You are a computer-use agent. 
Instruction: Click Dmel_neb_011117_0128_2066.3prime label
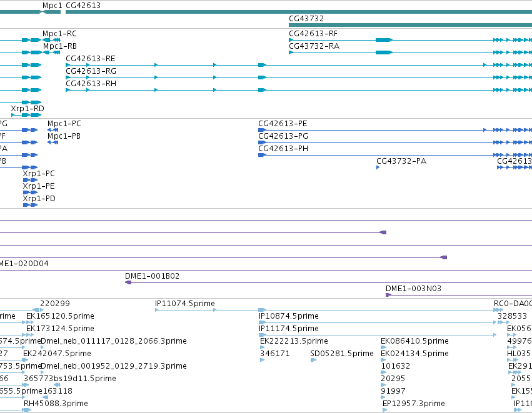pos(114,341)
